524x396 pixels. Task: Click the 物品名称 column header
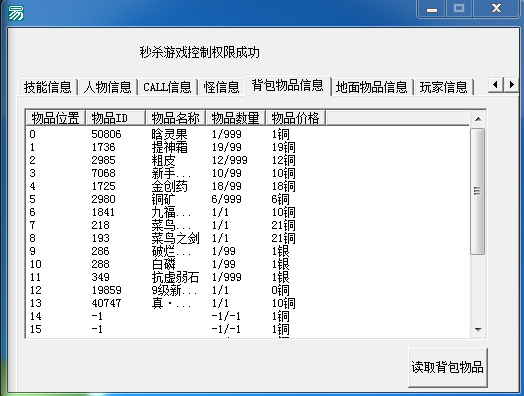pyautogui.click(x=175, y=118)
